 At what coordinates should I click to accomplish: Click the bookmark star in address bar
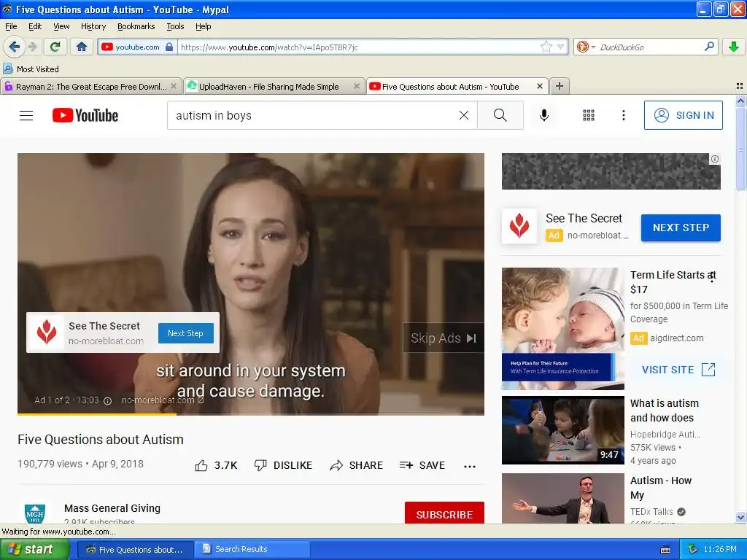click(546, 47)
